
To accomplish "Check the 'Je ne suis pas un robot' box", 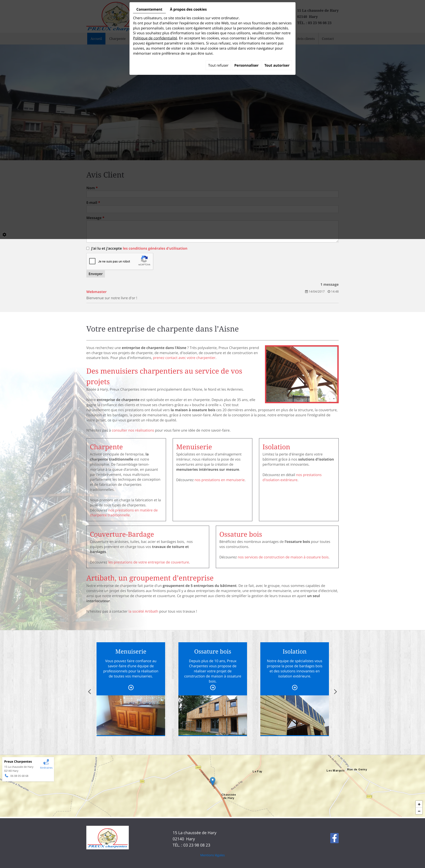I will (92, 261).
